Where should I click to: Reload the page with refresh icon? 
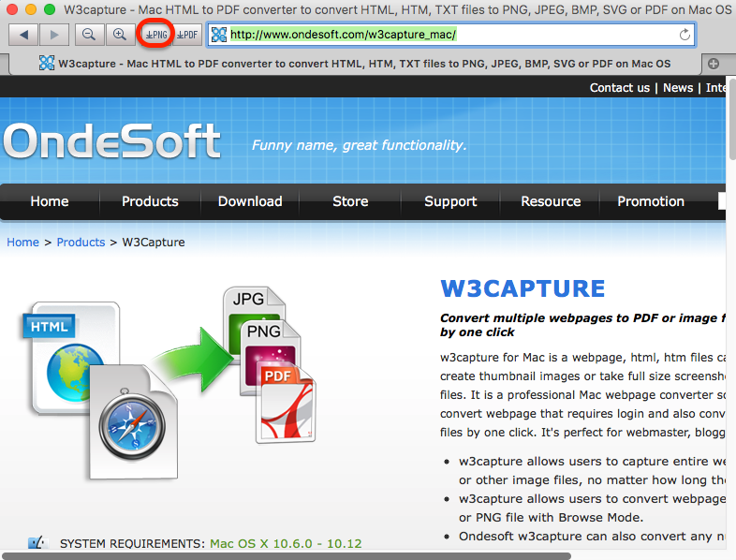pyautogui.click(x=684, y=35)
